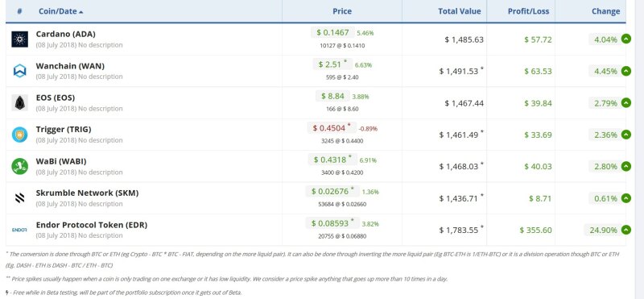This screenshot has width=644, height=299.
Task: Click the Skrumble Network logo icon
Action: point(19,197)
